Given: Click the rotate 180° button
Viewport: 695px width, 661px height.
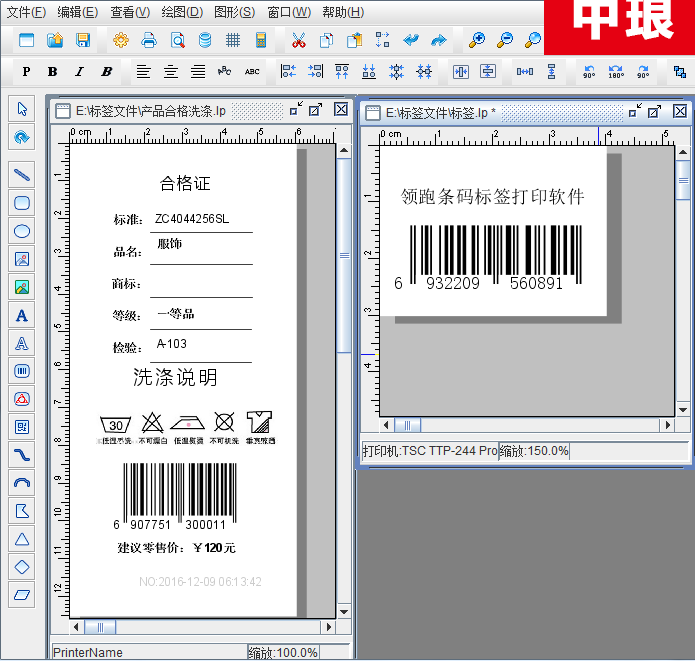Looking at the screenshot, I should click(x=616, y=72).
